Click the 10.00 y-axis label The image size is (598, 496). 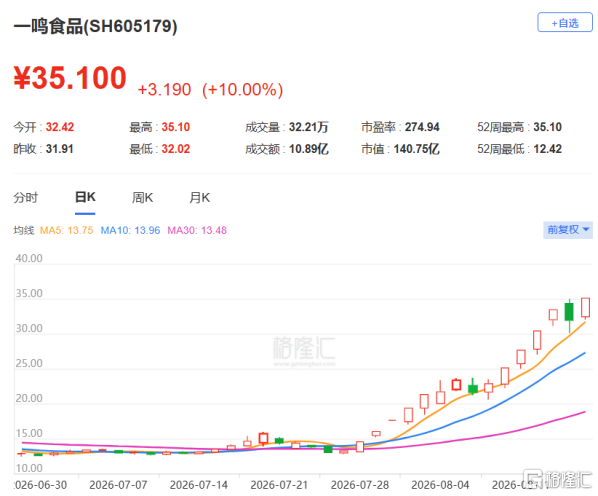[29, 468]
